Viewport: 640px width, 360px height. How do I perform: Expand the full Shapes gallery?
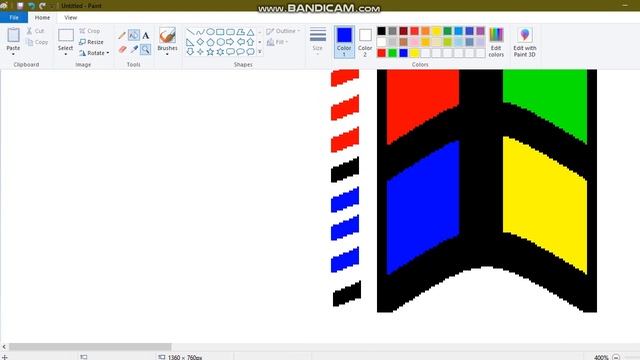tap(260, 52)
